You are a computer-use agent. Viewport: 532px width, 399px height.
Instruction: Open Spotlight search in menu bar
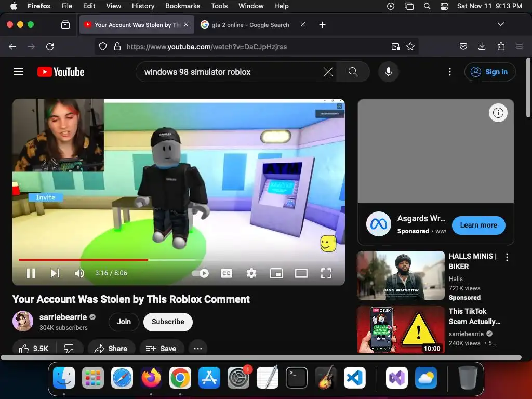(427, 6)
